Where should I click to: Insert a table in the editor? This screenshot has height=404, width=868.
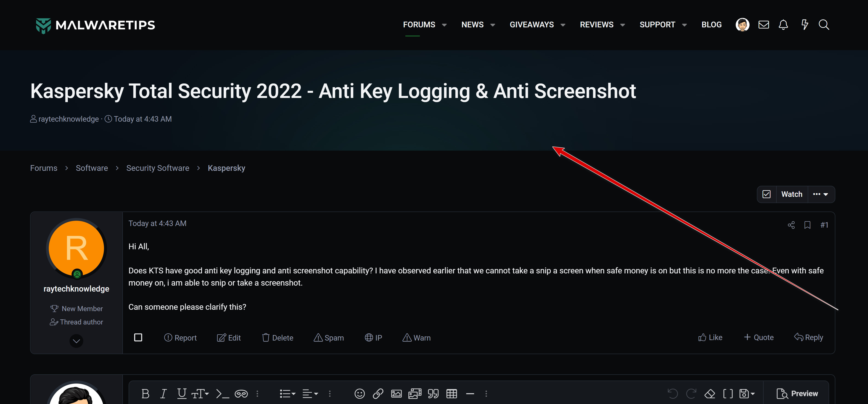click(x=452, y=393)
